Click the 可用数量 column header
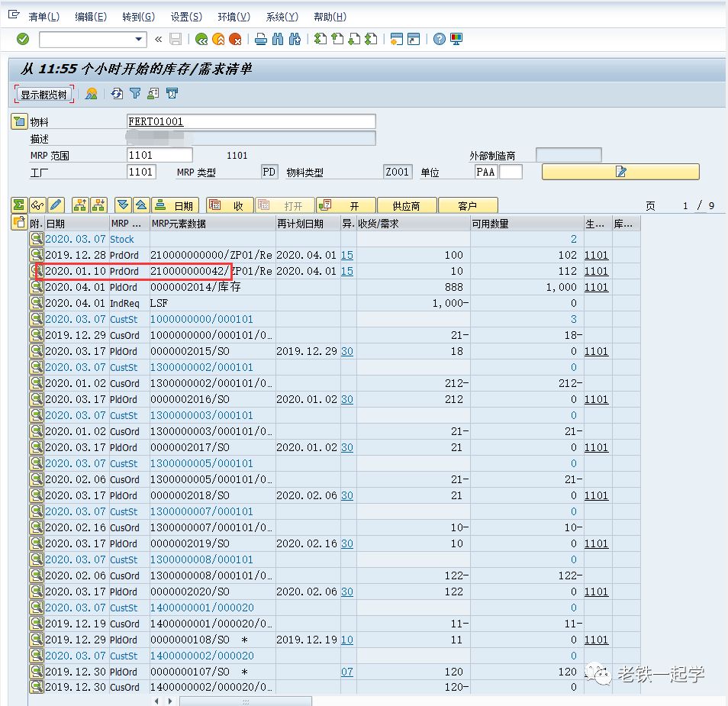728x706 pixels. tap(527, 224)
